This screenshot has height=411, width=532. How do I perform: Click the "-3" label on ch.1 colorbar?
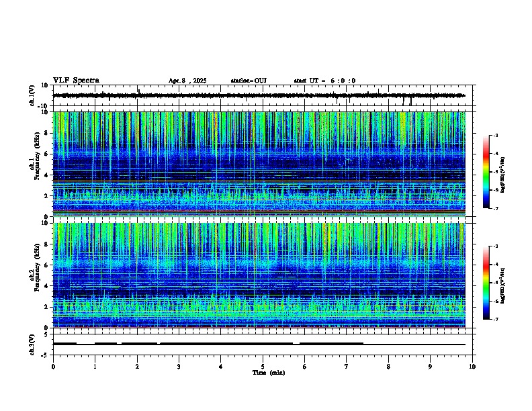495,135
